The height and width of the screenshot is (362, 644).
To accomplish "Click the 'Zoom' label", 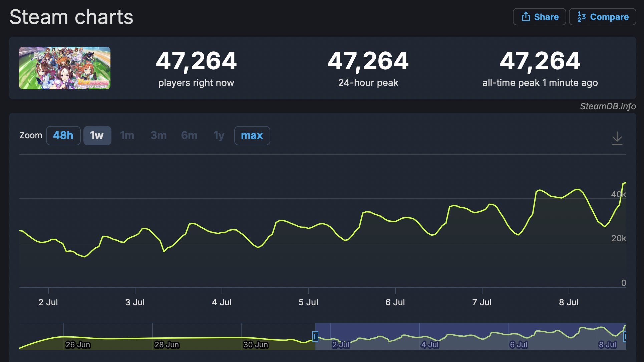I will click(31, 135).
